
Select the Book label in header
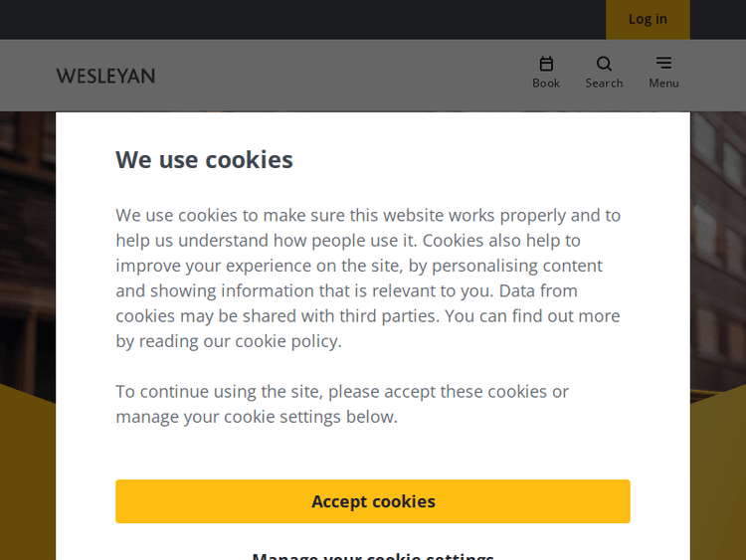[546, 84]
